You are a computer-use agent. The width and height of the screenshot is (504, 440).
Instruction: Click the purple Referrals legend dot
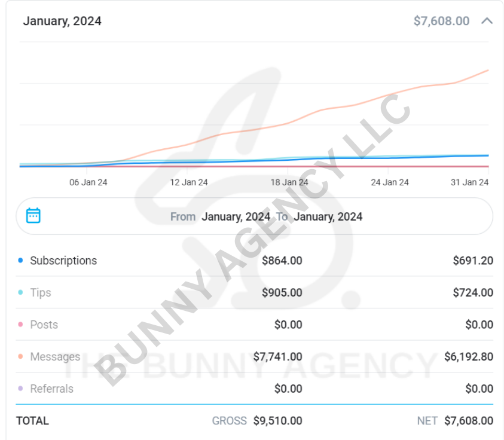[20, 389]
